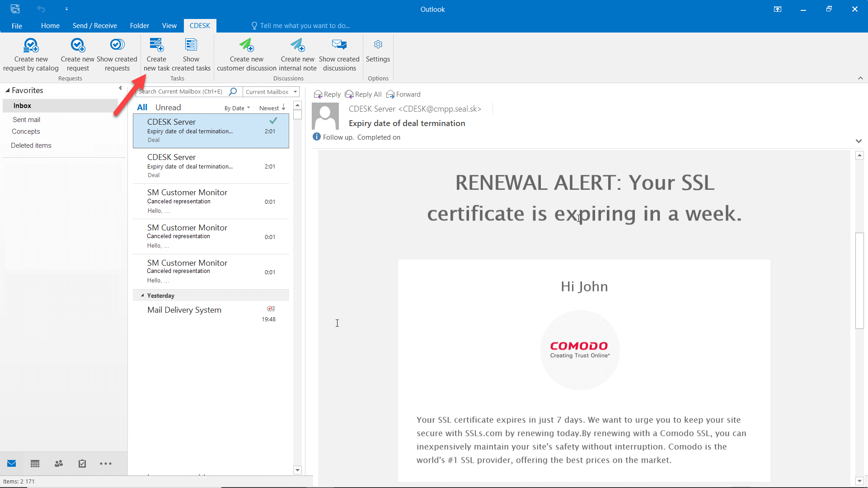Image resolution: width=868 pixels, height=488 pixels.
Task: Toggle Newest sort order
Action: pos(272,108)
